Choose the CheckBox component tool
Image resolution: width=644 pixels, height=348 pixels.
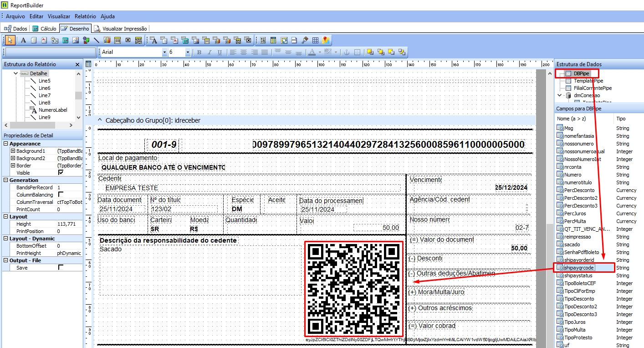click(128, 40)
